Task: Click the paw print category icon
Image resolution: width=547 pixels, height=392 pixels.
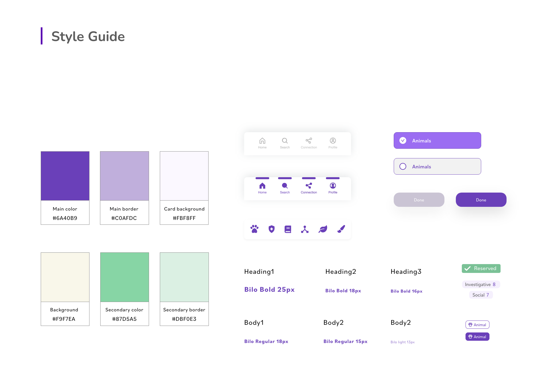Action: 254,229
